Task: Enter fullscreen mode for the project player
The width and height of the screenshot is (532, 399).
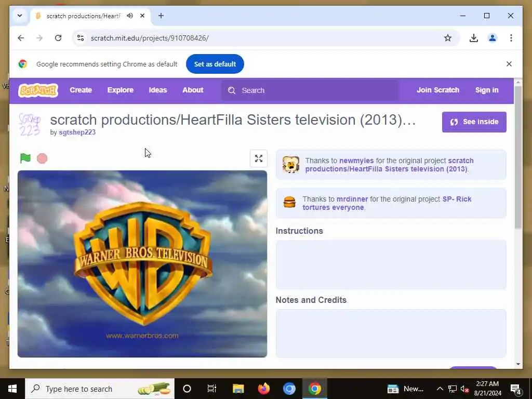Action: [x=259, y=158]
